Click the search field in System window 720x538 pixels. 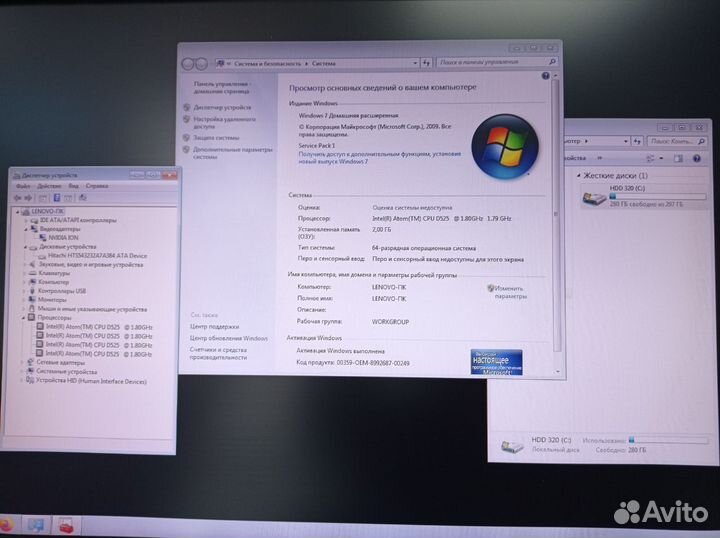[497, 62]
